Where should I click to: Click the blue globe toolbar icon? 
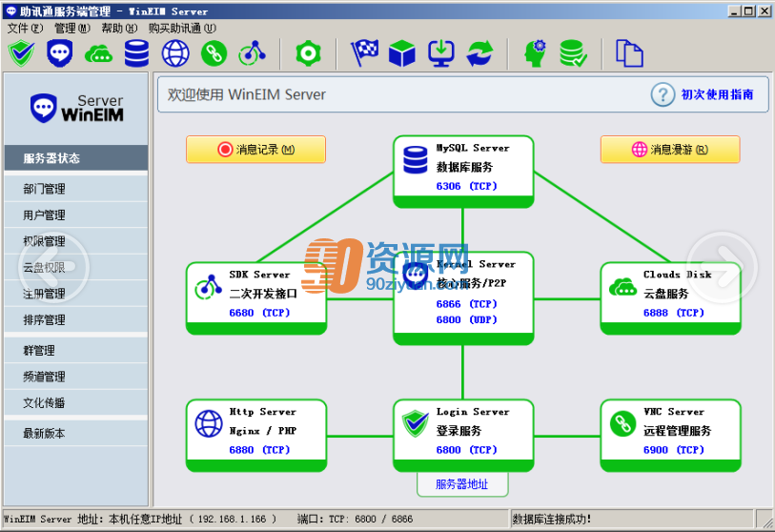coord(175,53)
